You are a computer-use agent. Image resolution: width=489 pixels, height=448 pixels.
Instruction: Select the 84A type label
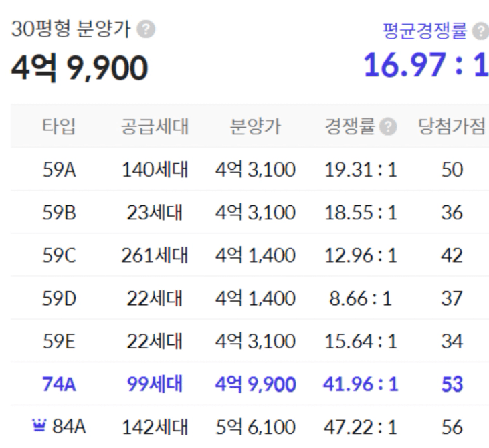pos(69,426)
